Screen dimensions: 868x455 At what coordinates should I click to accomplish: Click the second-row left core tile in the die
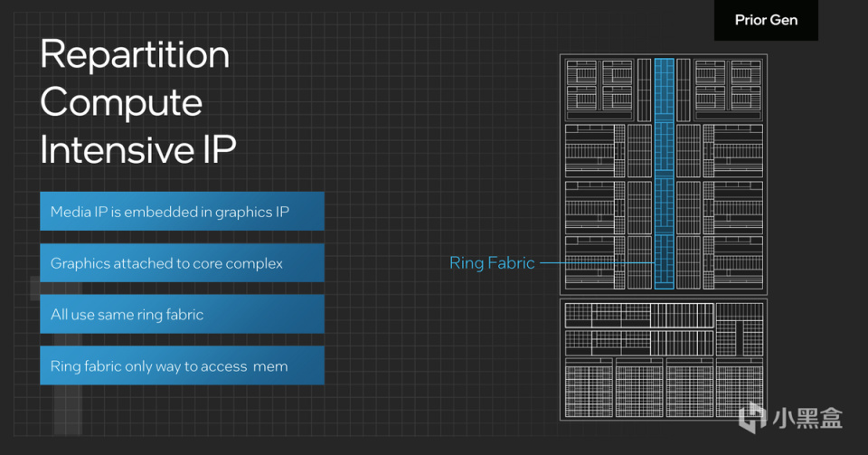coord(590,150)
